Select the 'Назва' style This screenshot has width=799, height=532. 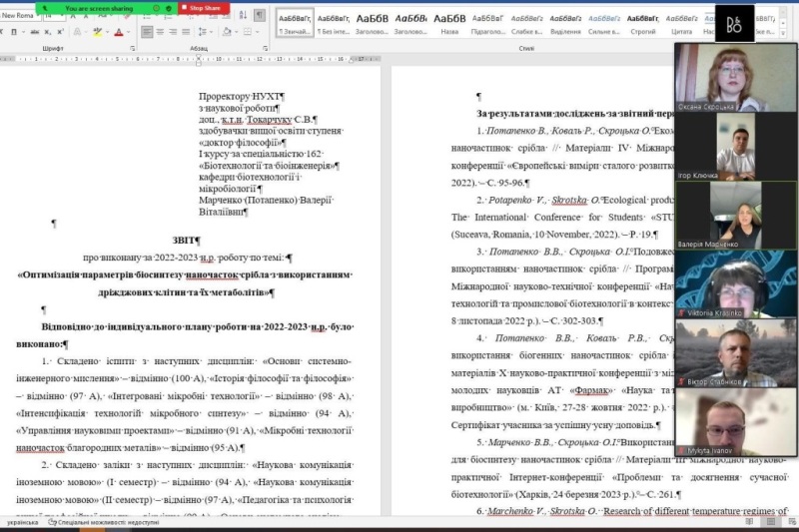[449, 24]
